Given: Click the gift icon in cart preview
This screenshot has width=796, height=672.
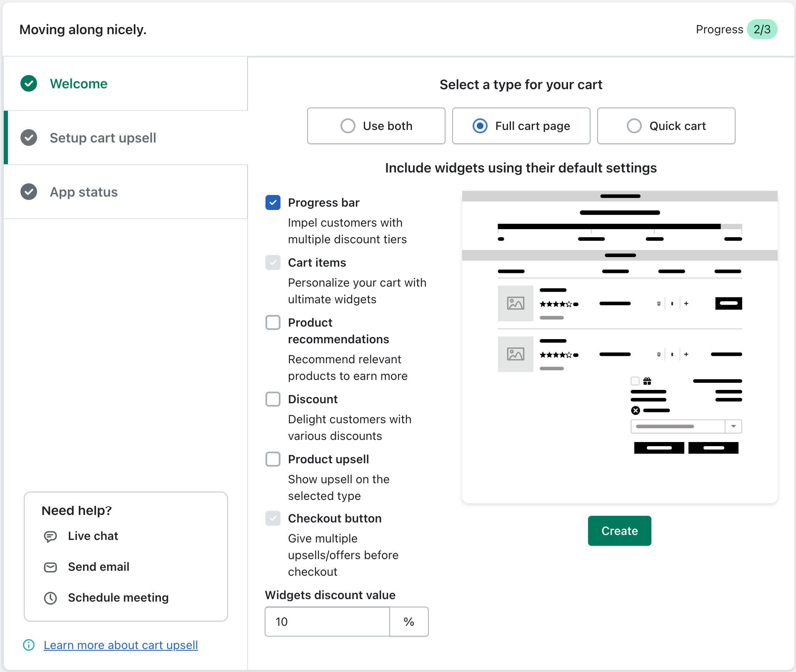Looking at the screenshot, I should 647,381.
